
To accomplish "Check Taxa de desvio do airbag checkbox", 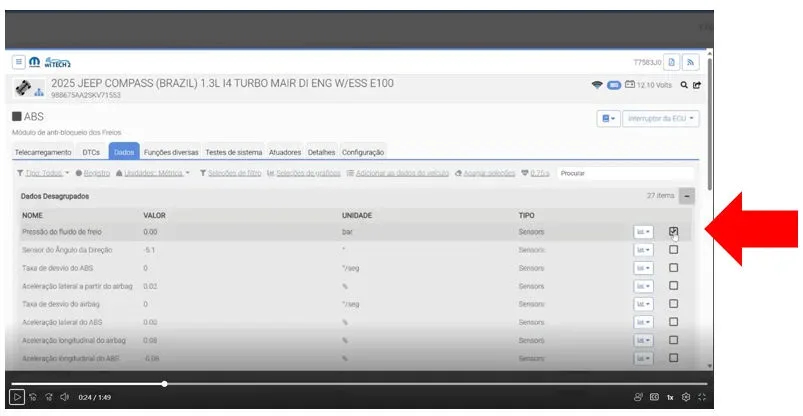I will pyautogui.click(x=673, y=304).
